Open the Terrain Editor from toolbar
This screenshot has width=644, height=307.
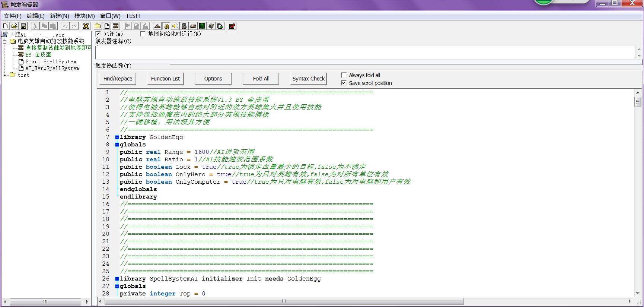pos(157,26)
